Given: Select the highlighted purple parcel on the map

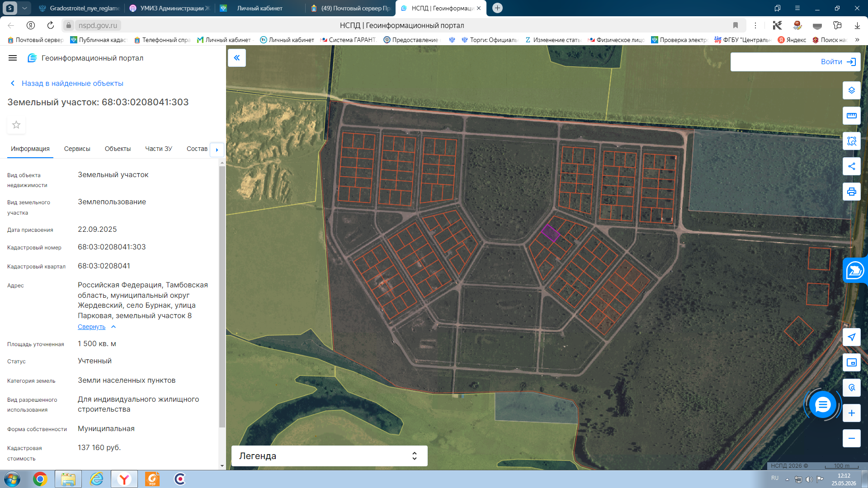Looking at the screenshot, I should (551, 233).
